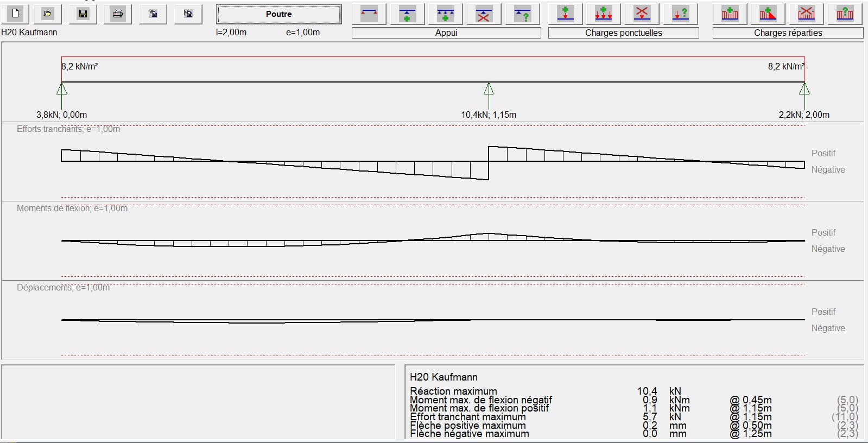Add a triangular distributed load
This screenshot has height=443, width=868.
pyautogui.click(x=768, y=14)
